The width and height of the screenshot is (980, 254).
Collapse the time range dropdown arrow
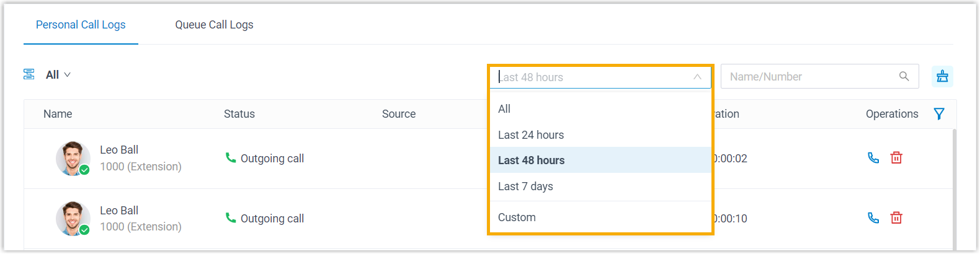(x=697, y=77)
